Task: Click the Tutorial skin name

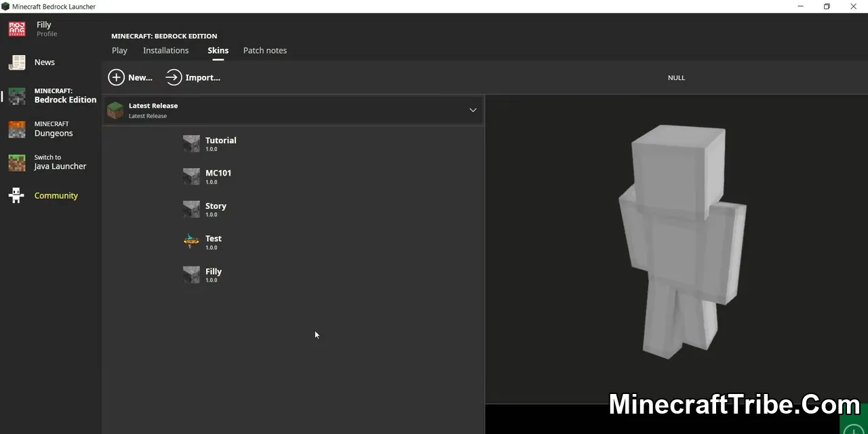Action: [x=220, y=140]
